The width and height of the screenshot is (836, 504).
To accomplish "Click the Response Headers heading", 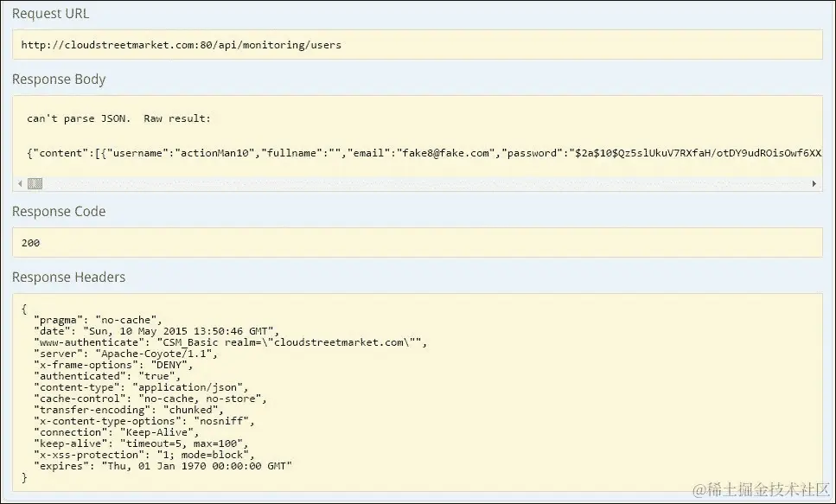I will click(69, 278).
